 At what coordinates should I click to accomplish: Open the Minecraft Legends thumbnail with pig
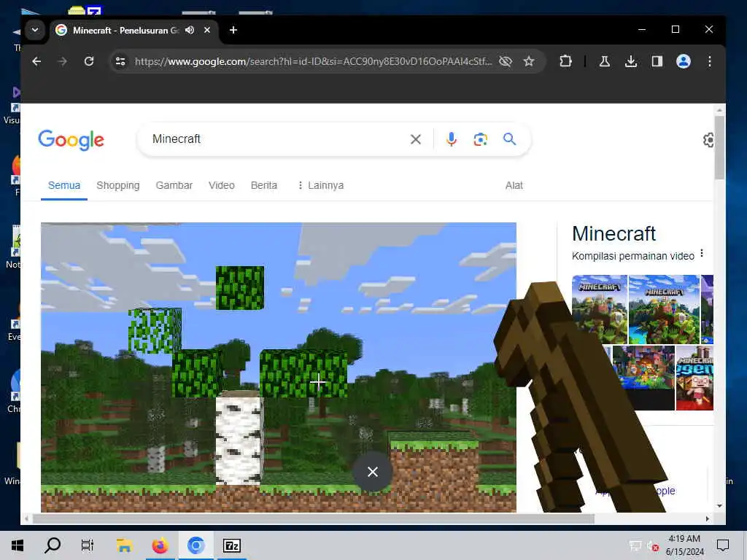(x=694, y=378)
